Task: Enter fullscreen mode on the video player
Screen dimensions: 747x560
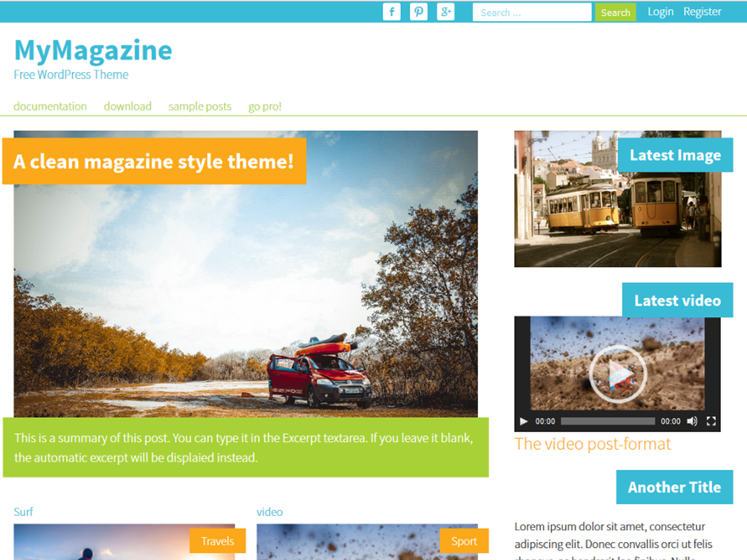Action: pyautogui.click(x=710, y=421)
